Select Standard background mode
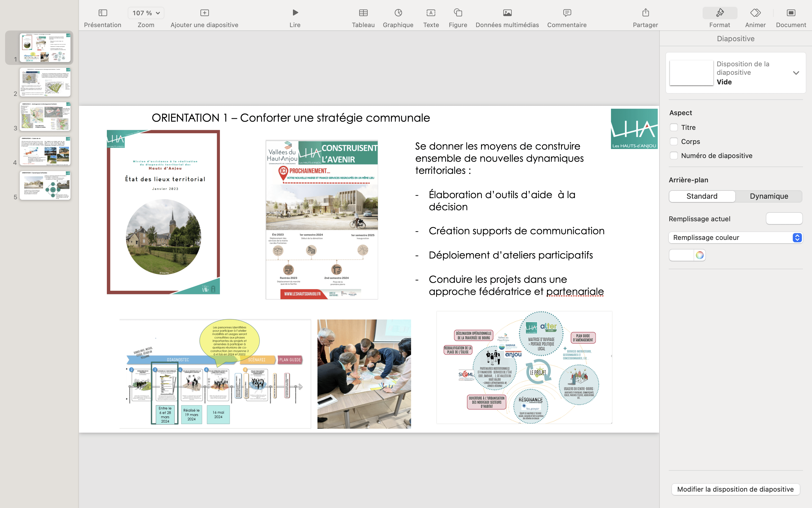812x508 pixels. 702,196
